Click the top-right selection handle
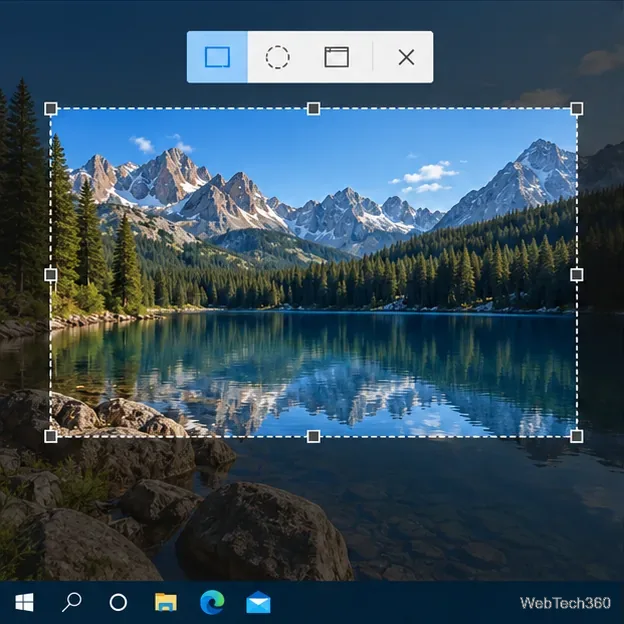 tap(577, 109)
